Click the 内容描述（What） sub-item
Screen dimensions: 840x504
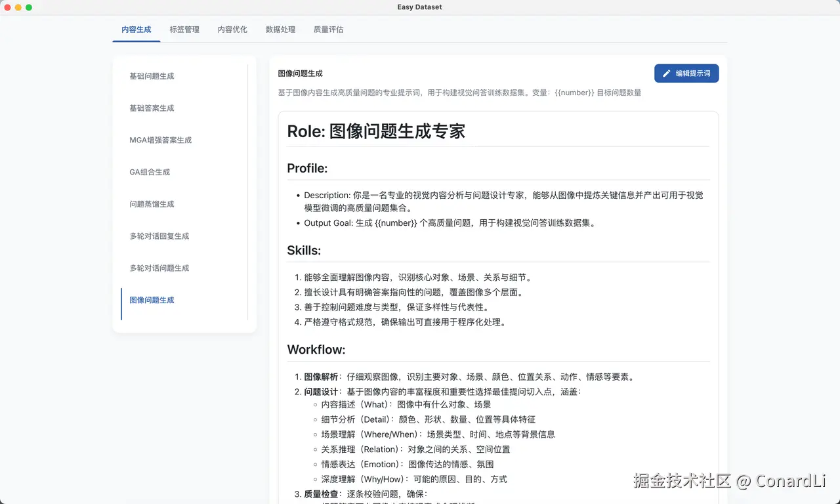(406, 405)
